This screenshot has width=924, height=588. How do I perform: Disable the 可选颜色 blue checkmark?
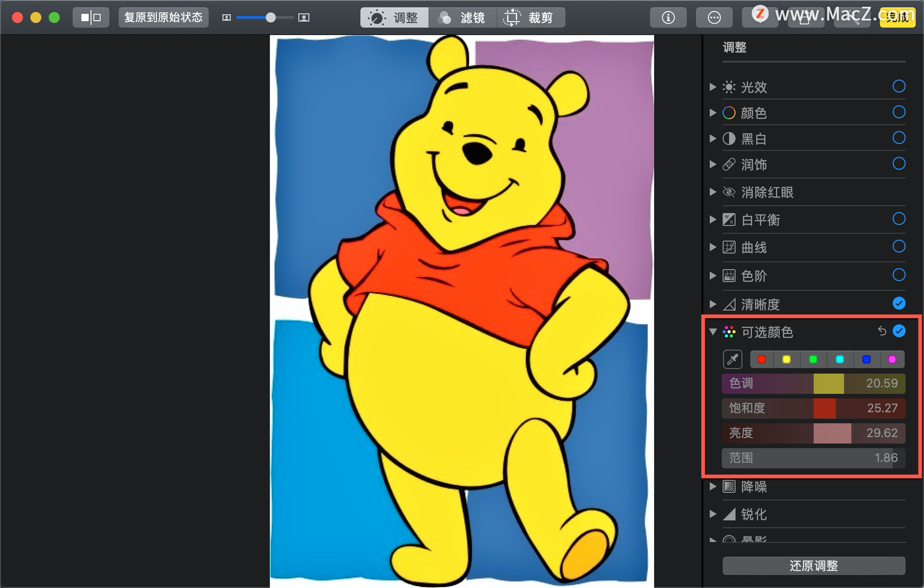tap(898, 331)
